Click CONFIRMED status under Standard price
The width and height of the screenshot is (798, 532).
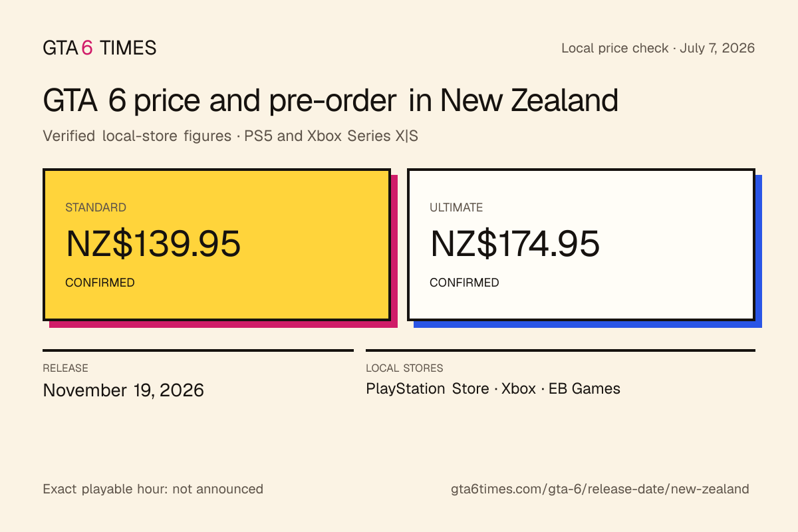(x=100, y=283)
